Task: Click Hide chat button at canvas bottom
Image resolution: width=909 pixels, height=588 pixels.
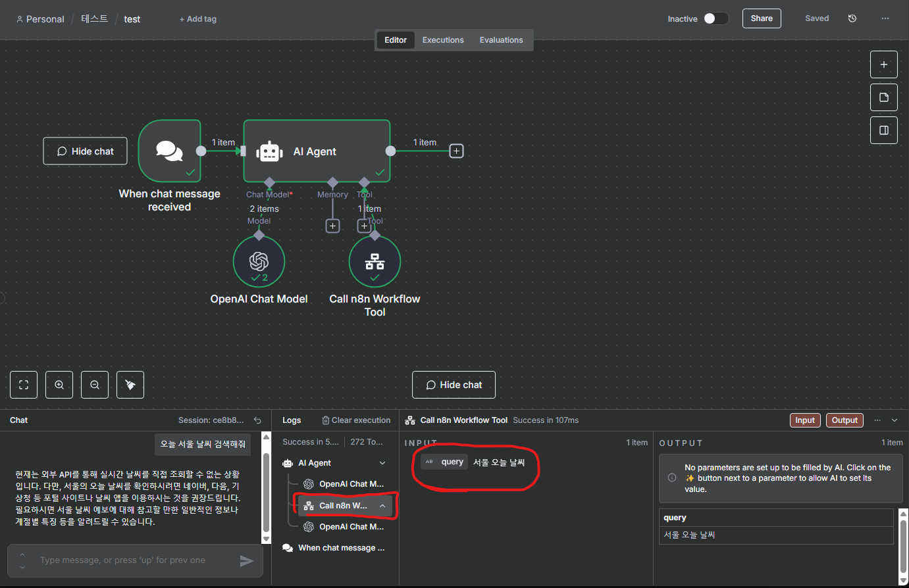Action: click(454, 385)
